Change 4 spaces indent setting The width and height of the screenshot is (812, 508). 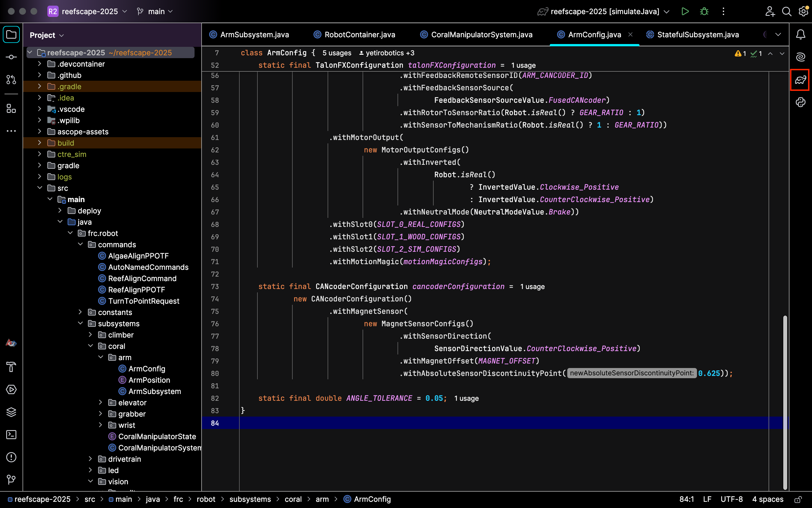[x=768, y=499]
